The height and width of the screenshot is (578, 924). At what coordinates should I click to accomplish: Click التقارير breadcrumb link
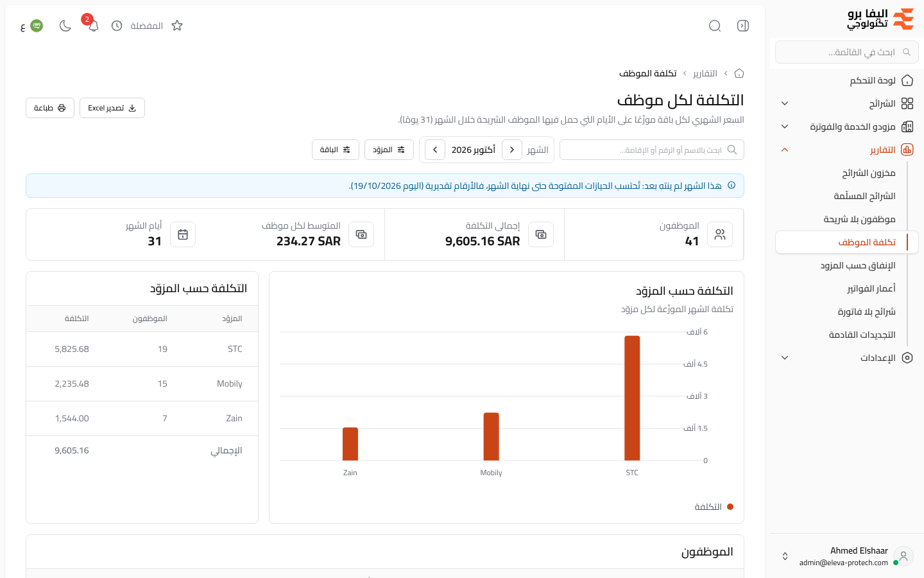point(705,73)
